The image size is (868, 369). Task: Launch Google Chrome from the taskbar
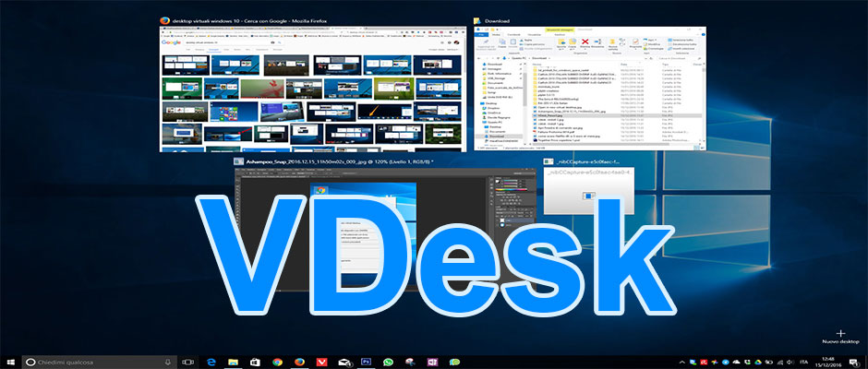277,362
